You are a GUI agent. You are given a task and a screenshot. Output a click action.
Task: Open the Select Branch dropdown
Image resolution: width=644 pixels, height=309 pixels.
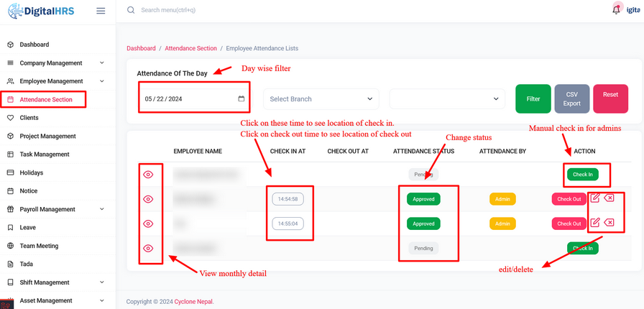tap(321, 99)
